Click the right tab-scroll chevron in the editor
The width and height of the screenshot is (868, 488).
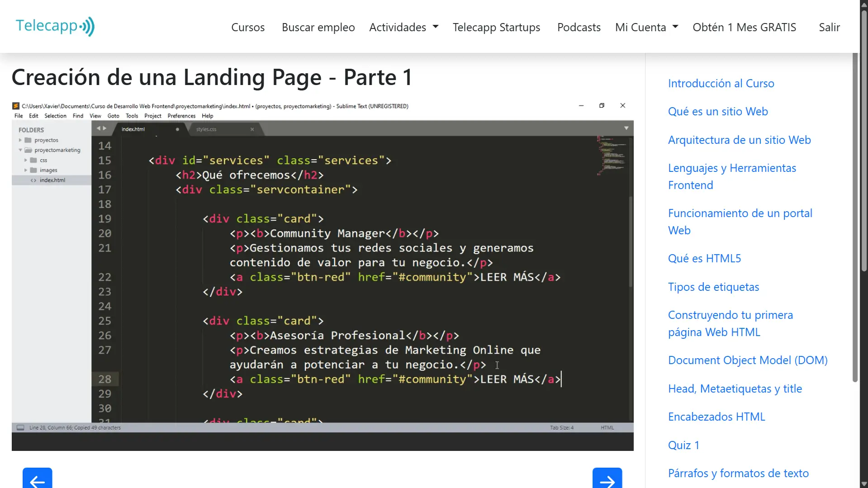104,128
